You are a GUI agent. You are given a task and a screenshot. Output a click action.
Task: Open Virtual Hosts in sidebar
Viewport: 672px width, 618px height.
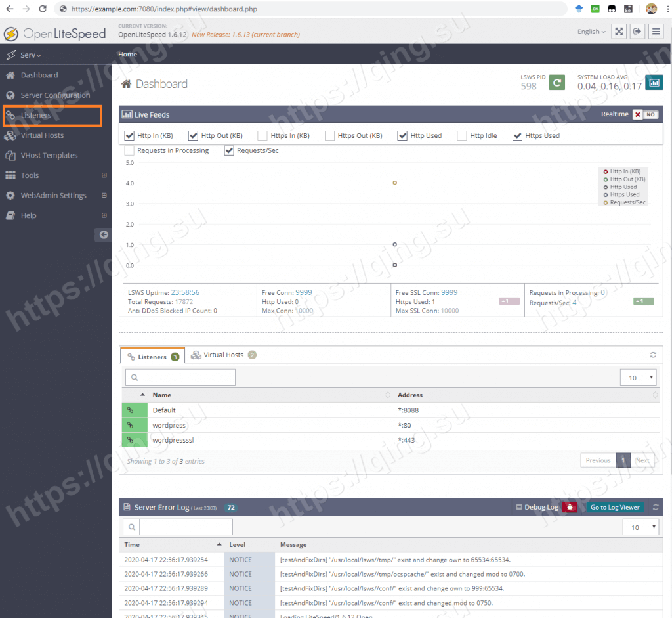(42, 135)
